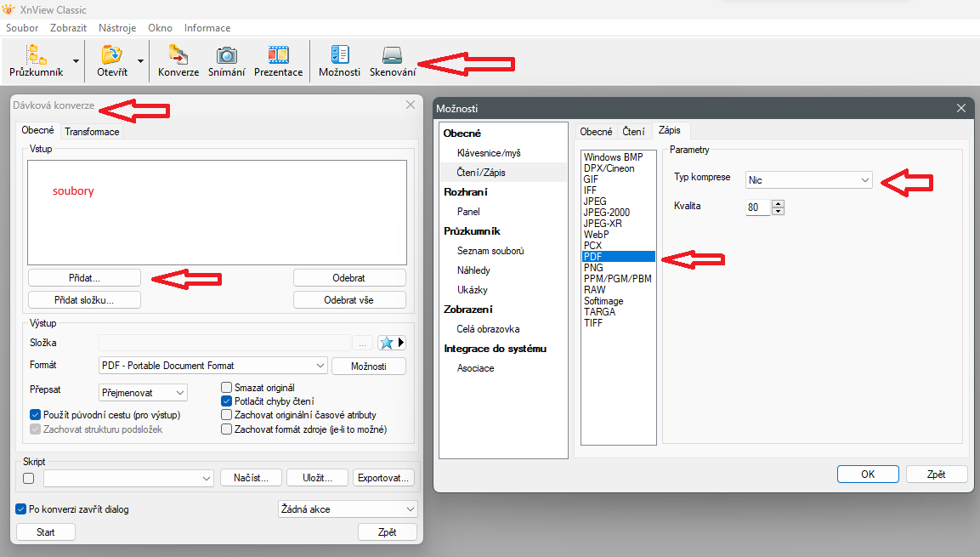The height and width of the screenshot is (557, 980).
Task: Browse output folder with the ... button
Action: pos(362,344)
